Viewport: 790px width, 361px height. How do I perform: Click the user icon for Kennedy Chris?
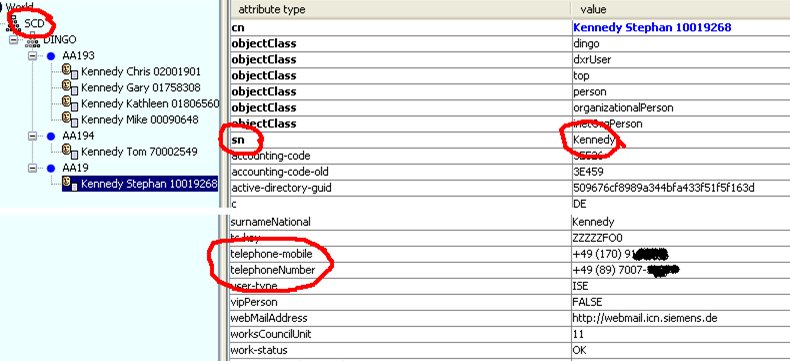70,71
